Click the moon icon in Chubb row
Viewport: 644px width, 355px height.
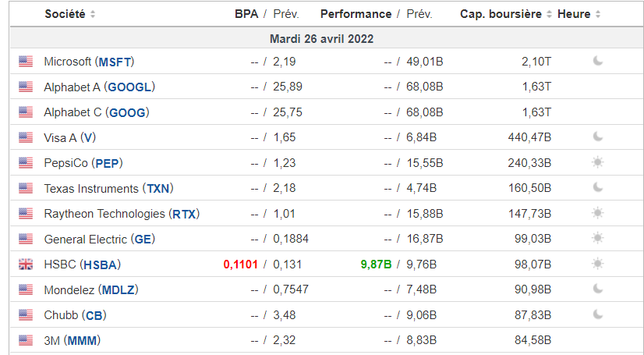pyautogui.click(x=598, y=314)
